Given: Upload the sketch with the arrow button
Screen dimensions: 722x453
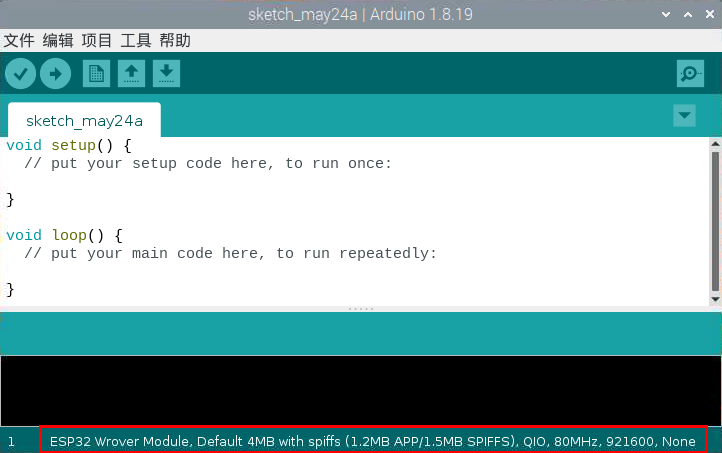Looking at the screenshot, I should (55, 73).
